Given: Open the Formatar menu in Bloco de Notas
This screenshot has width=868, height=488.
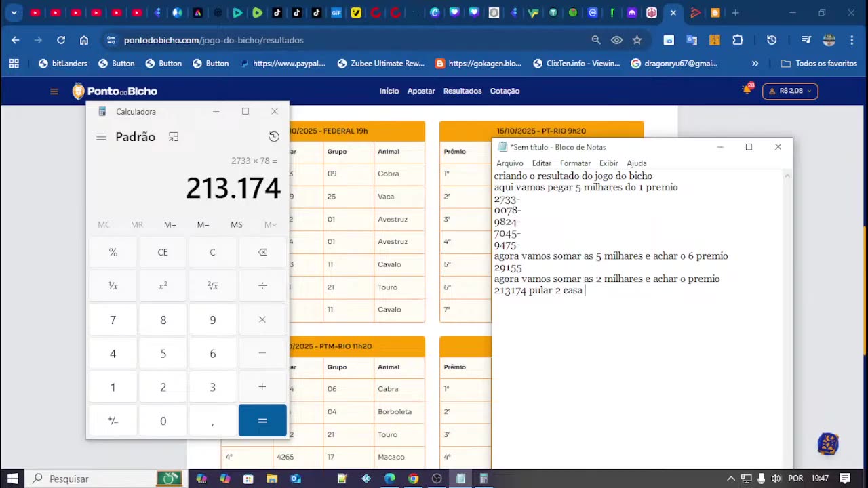Looking at the screenshot, I should pos(575,163).
